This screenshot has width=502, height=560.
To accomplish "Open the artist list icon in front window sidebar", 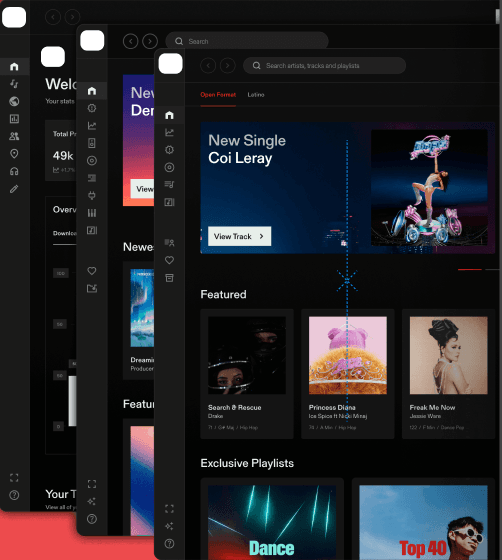I will [x=169, y=243].
